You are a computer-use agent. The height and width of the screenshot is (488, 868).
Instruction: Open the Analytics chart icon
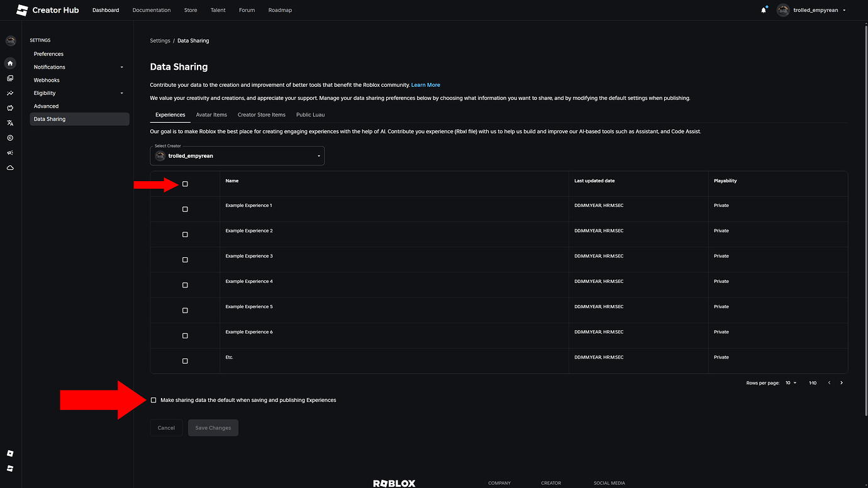click(x=9, y=93)
